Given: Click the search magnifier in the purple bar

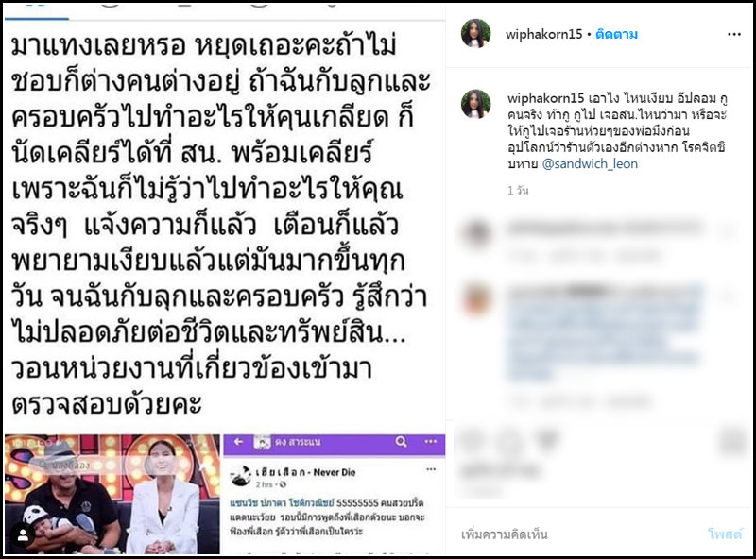Looking at the screenshot, I should (x=401, y=441).
